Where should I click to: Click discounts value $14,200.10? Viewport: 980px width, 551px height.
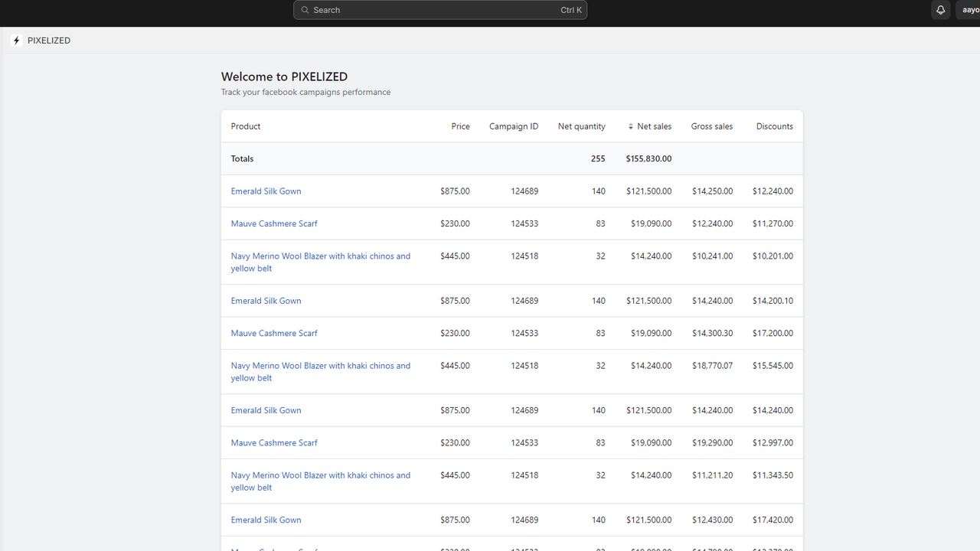(773, 301)
